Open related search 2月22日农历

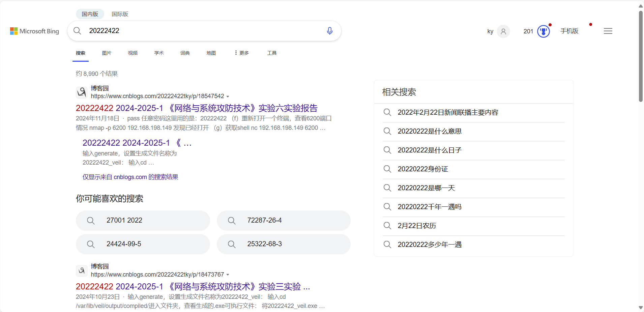pos(417,226)
